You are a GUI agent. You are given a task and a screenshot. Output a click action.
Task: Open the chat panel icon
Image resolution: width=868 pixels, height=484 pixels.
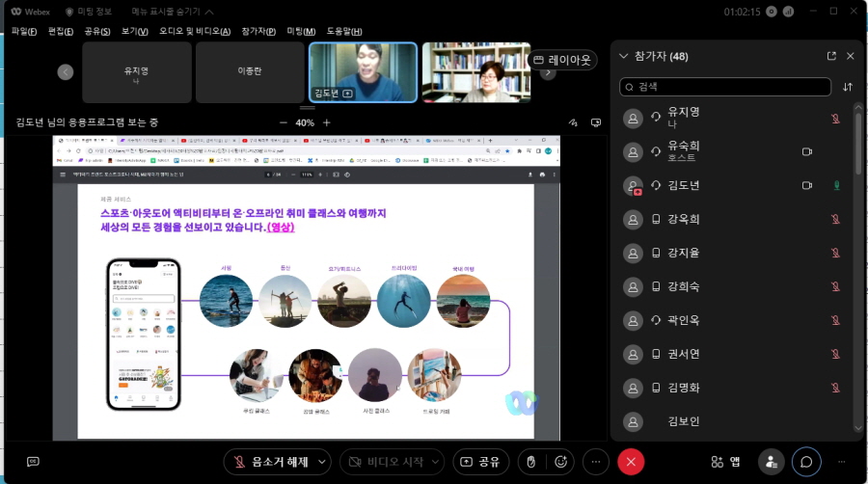[x=806, y=462]
